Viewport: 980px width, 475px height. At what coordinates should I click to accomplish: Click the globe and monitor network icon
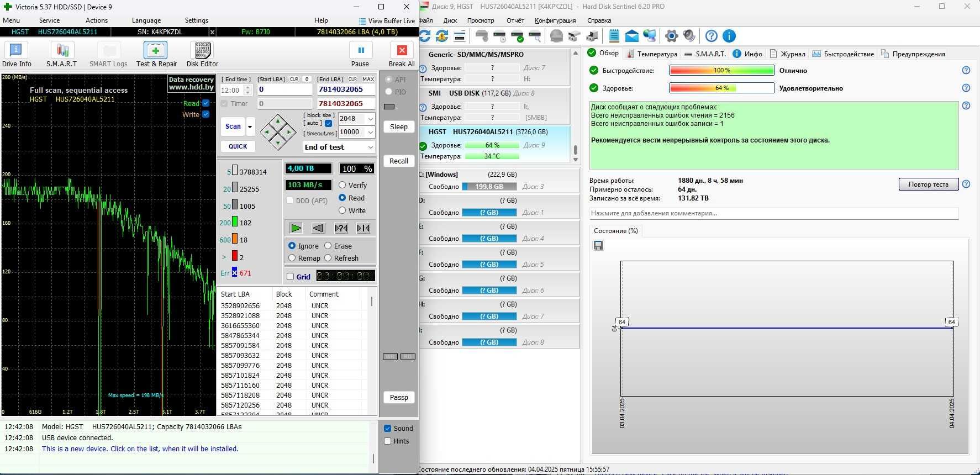coord(650,36)
